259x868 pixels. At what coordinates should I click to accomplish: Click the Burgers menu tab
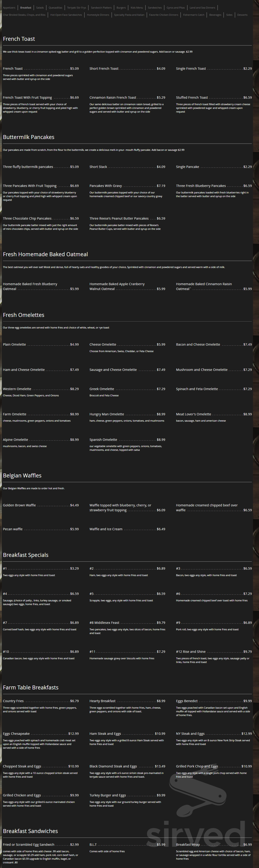(x=121, y=7)
